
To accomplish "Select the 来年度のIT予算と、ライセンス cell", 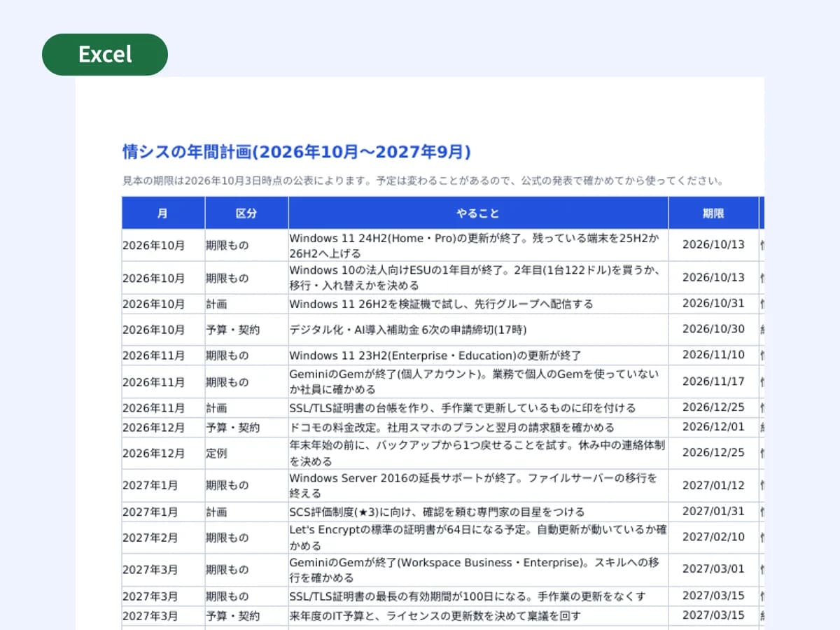I will pyautogui.click(x=478, y=616).
